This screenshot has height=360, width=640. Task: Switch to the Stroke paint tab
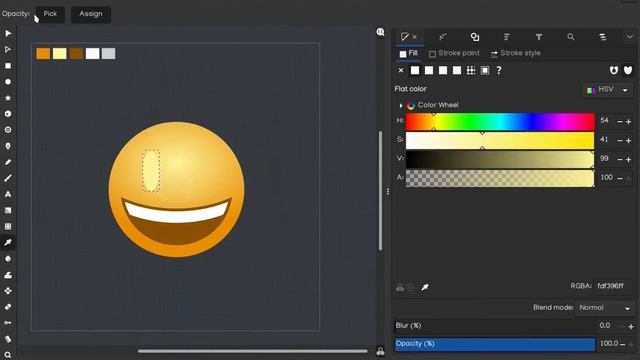(x=454, y=53)
